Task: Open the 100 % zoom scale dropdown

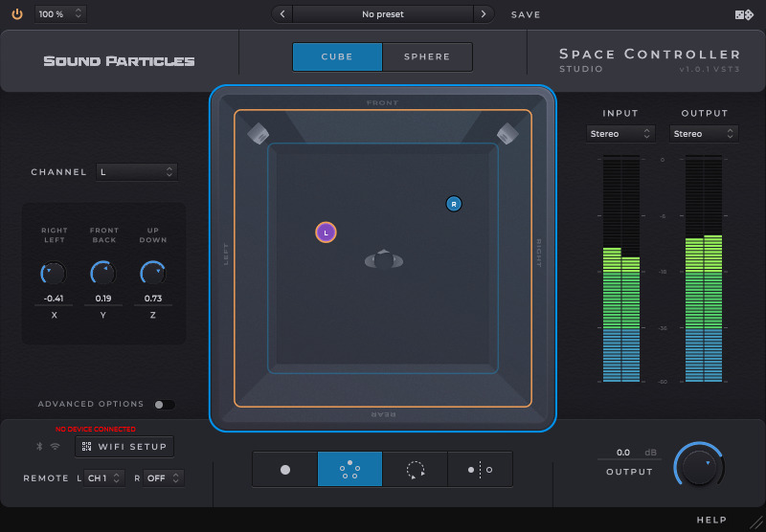Action: pos(60,14)
